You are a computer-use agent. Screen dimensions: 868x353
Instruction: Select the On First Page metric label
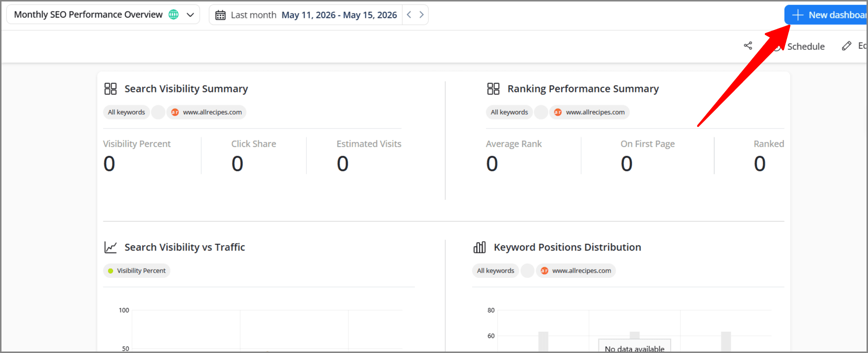pos(648,144)
